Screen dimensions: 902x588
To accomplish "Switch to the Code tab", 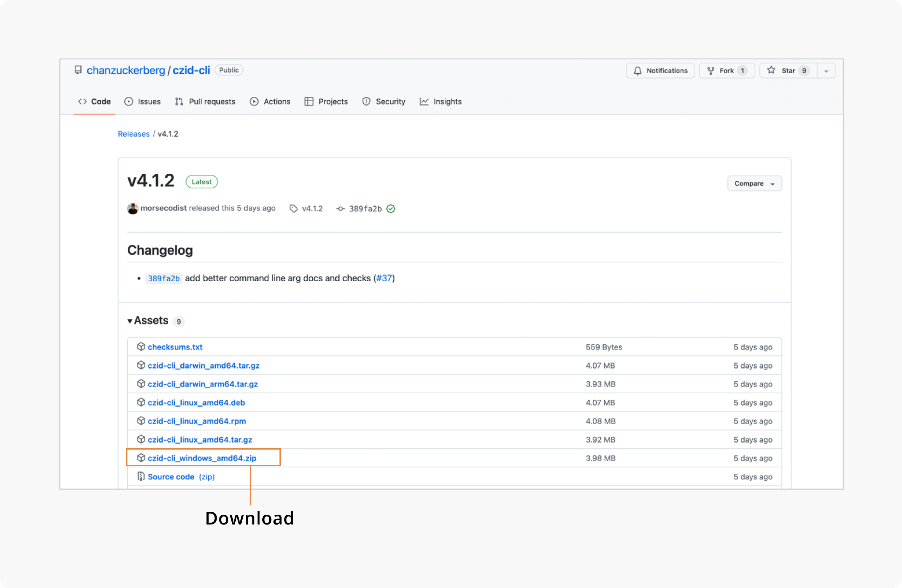I will coord(94,102).
